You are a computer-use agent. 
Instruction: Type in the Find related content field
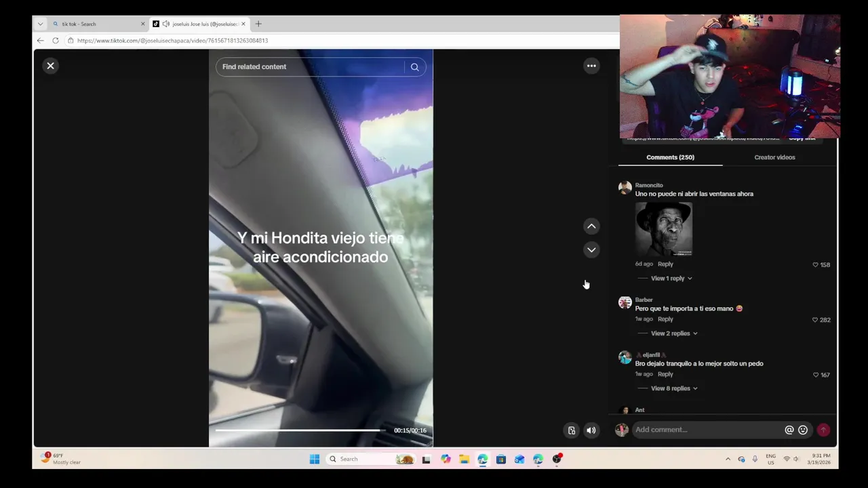(x=311, y=67)
